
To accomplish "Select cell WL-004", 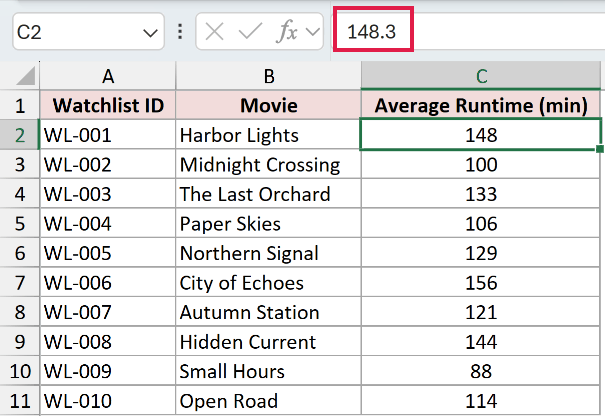I will [108, 223].
